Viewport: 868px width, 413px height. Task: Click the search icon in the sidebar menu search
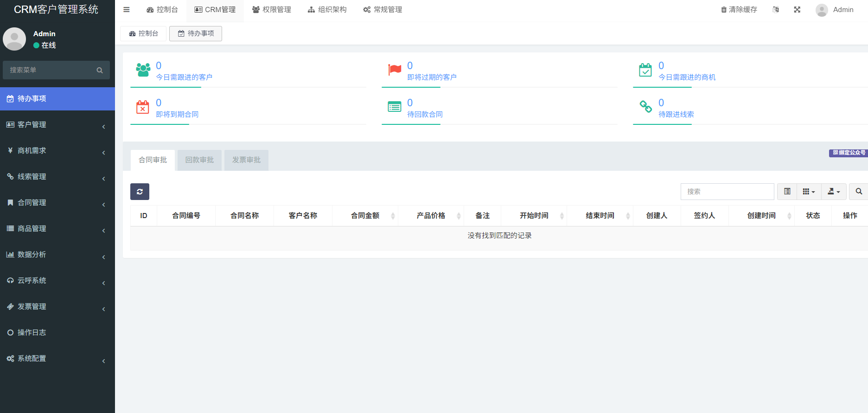click(x=100, y=70)
